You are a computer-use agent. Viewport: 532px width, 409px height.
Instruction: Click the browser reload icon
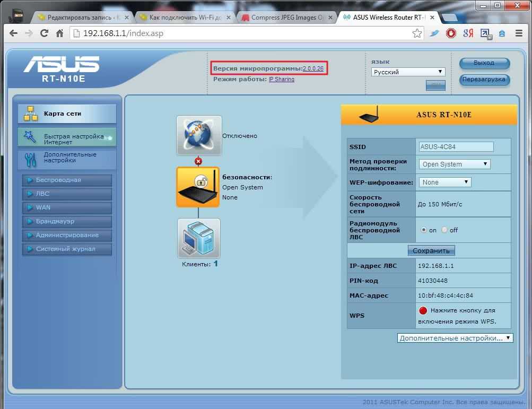(45, 33)
